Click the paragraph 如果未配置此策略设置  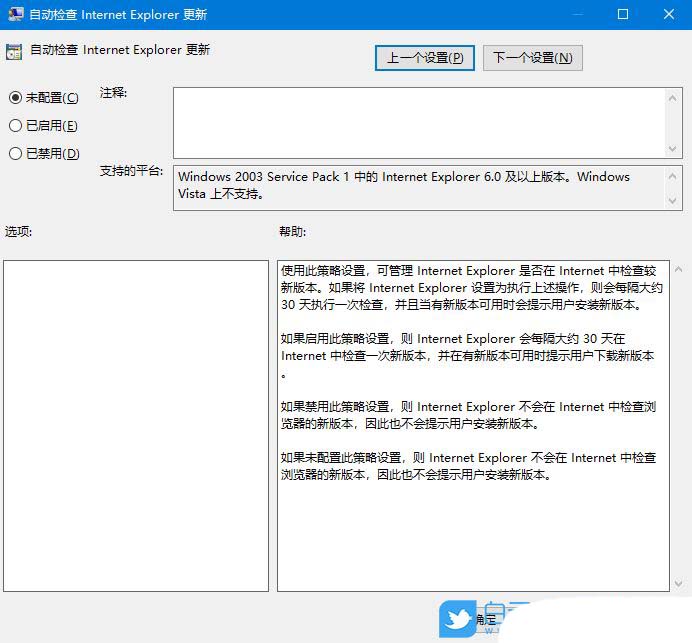click(468, 466)
